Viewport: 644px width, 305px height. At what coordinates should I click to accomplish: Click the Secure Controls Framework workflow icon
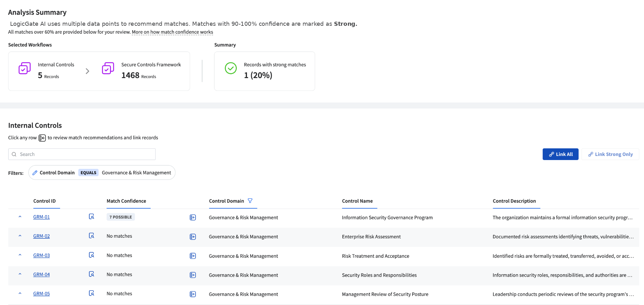pos(108,68)
